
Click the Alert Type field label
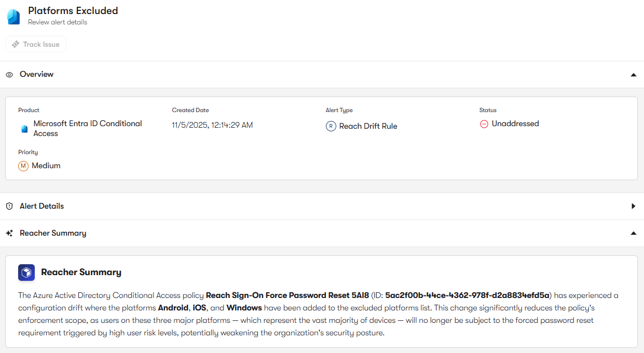point(339,110)
